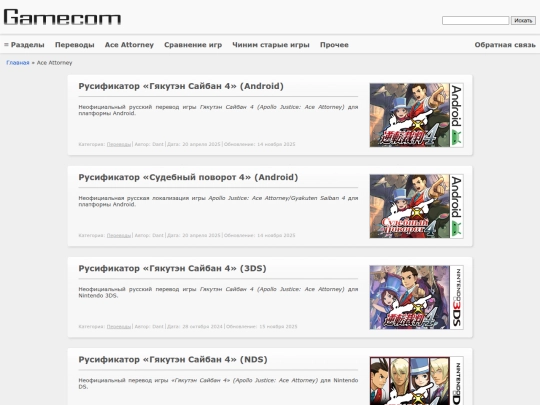The height and width of the screenshot is (405, 540).
Task: Open the Обратная связь page
Action: (505, 45)
